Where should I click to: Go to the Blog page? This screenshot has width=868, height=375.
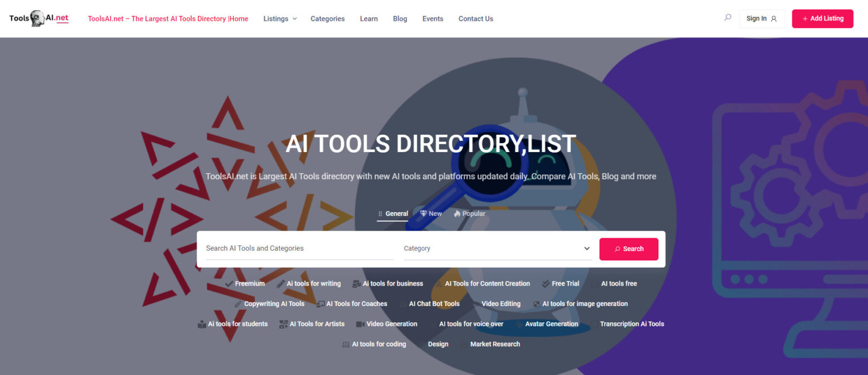click(400, 19)
